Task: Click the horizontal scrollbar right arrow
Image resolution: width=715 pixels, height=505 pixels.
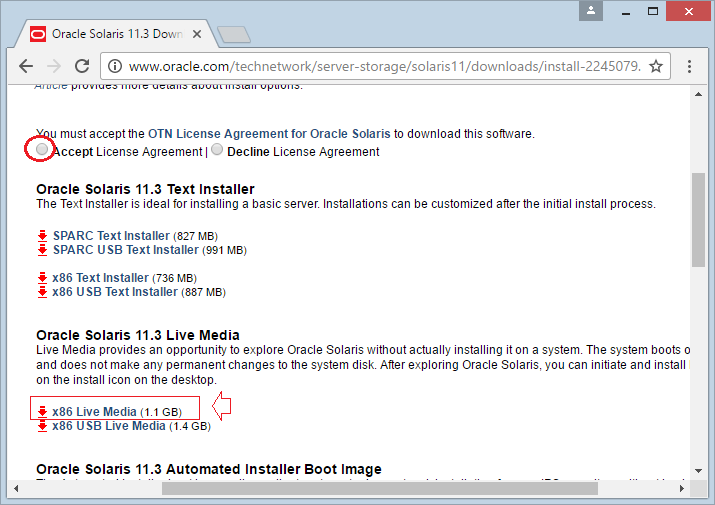Action: click(x=682, y=489)
